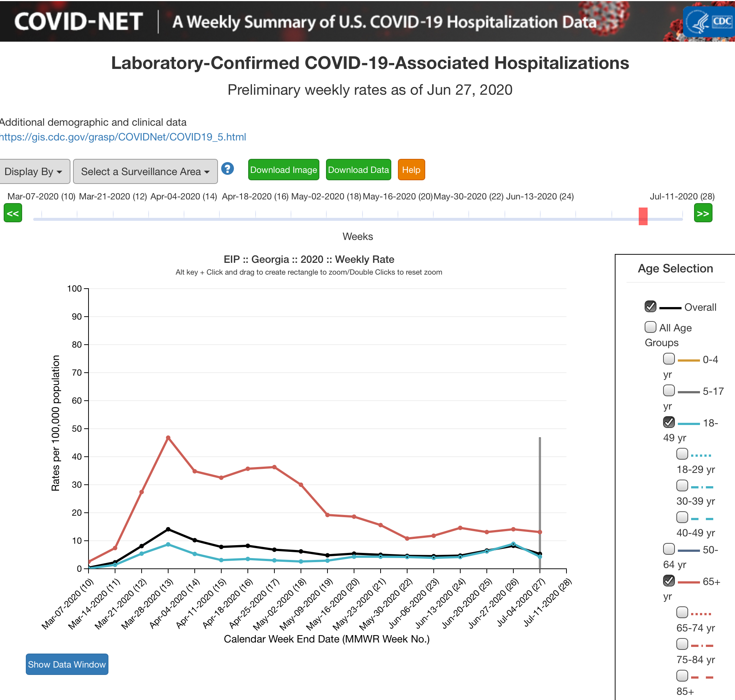
Task: Enable the 75-84 yr checkbox
Action: (x=682, y=644)
